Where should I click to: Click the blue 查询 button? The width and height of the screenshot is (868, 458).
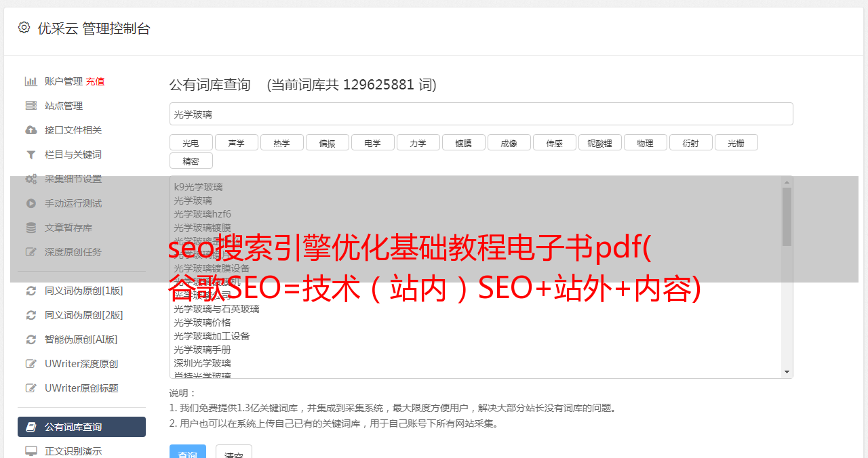188,454
